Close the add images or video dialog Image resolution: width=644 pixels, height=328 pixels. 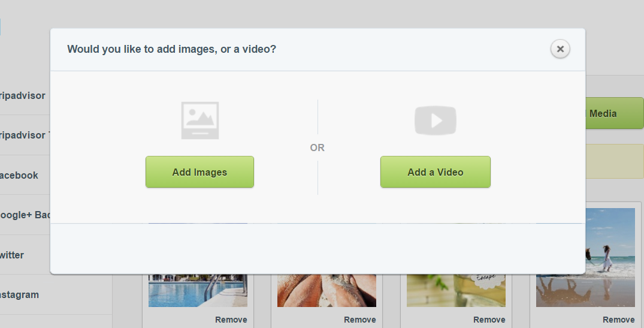560,49
